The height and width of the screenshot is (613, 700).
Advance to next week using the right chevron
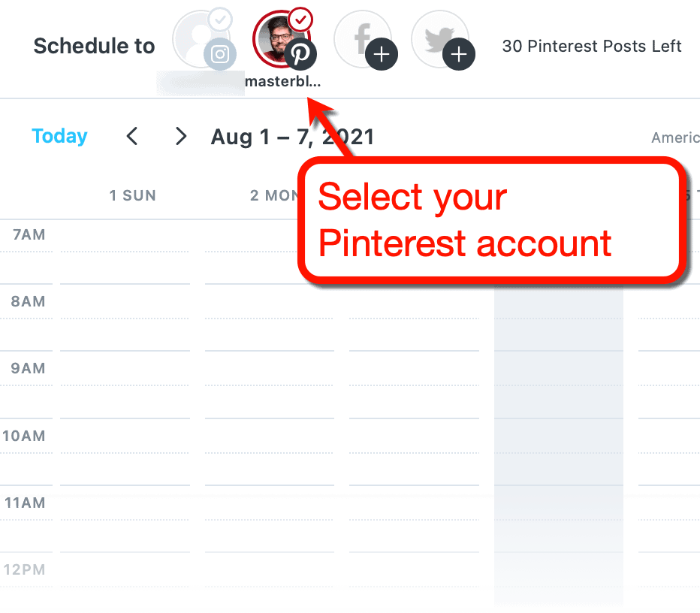(x=180, y=137)
